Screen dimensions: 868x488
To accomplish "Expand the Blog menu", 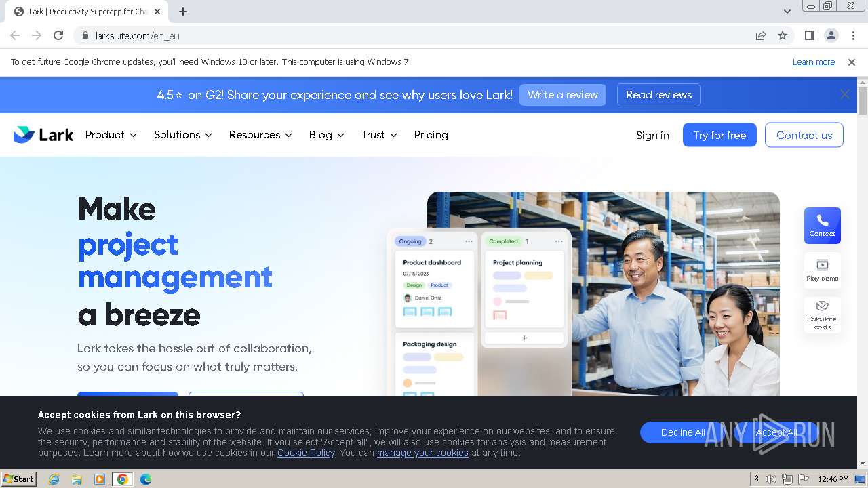I will 326,135.
